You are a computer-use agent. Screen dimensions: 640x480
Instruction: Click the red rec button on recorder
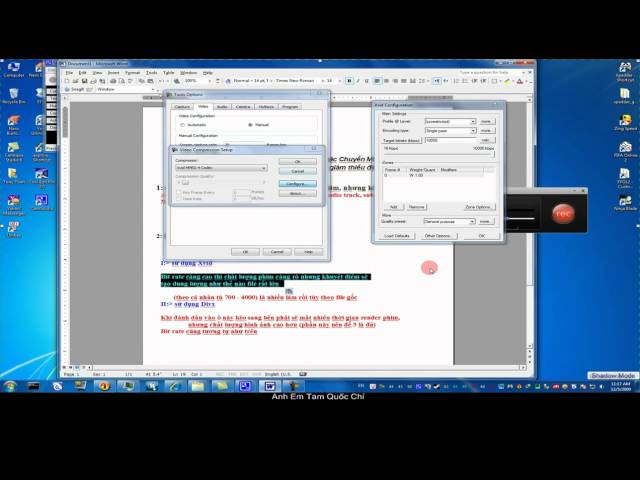coord(563,213)
